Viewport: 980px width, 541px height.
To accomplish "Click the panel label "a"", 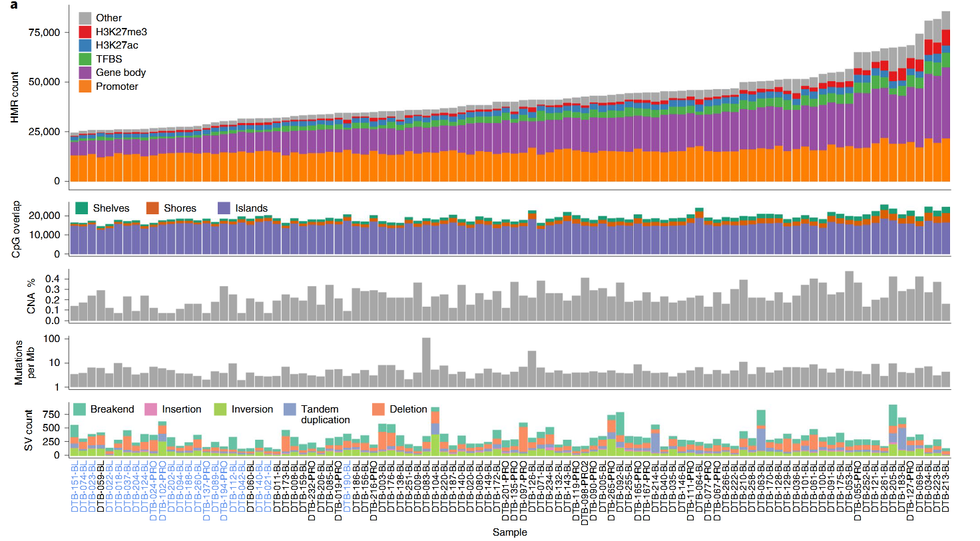I will 14,6.
